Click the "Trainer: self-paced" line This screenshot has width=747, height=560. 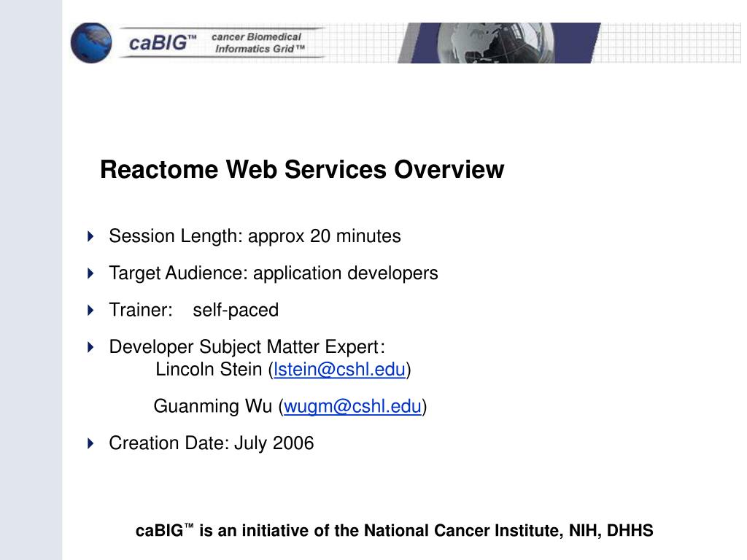coord(194,310)
